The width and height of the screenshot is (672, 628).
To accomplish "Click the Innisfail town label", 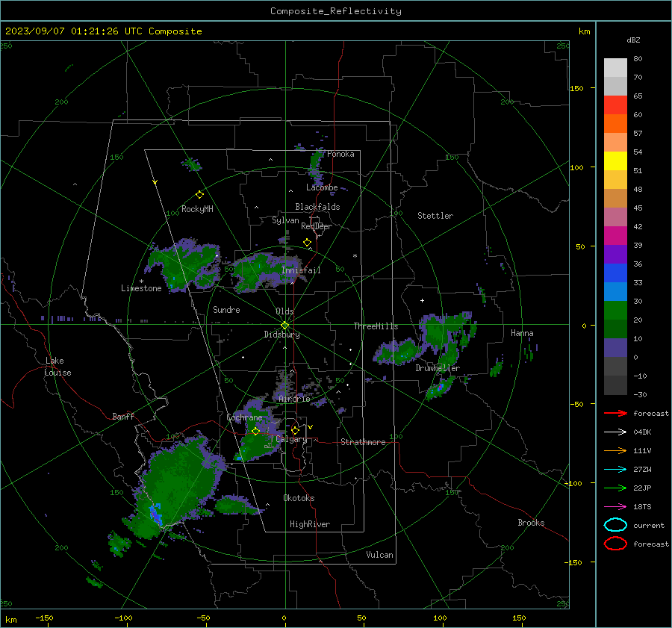I will tap(301, 270).
